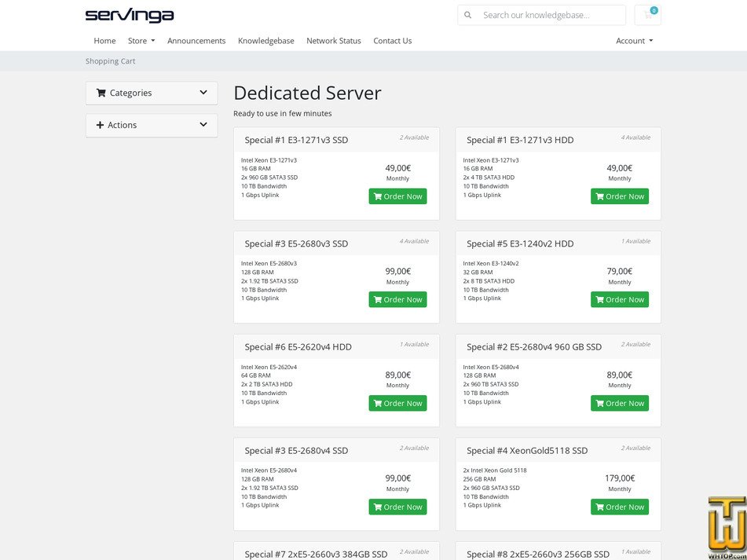This screenshot has height=560, width=747.
Task: Open the Account dropdown menu
Action: click(634, 40)
